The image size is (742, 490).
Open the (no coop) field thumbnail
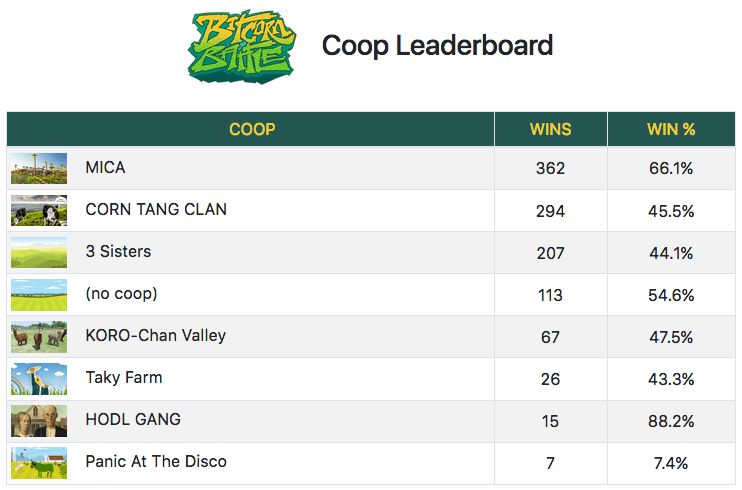(39, 294)
